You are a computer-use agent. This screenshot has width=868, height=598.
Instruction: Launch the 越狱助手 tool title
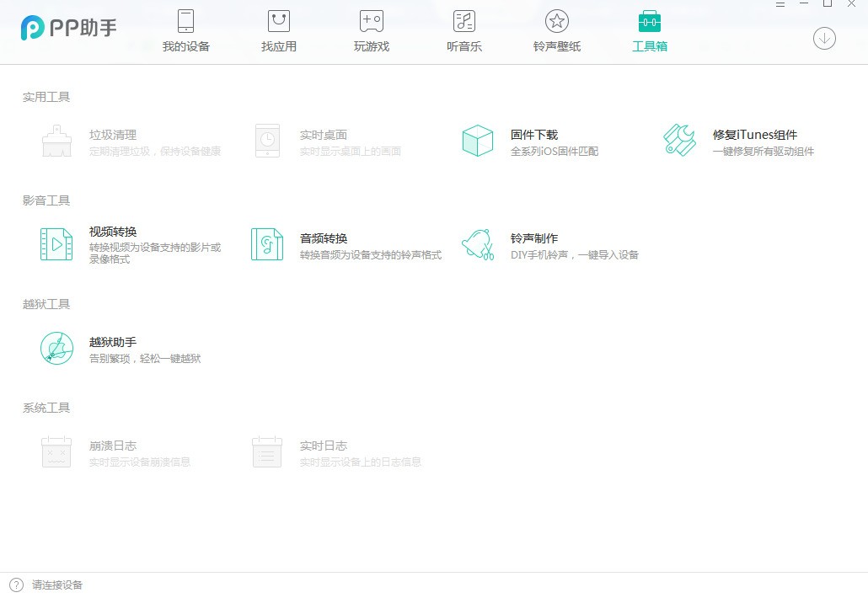point(113,342)
